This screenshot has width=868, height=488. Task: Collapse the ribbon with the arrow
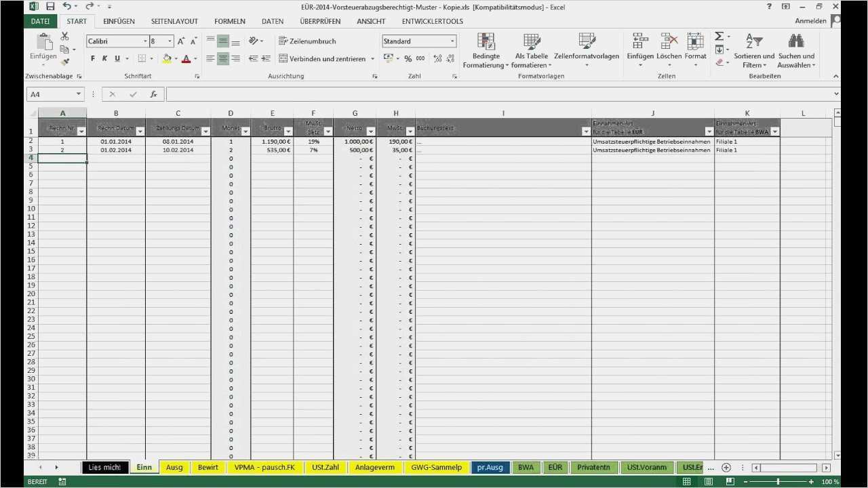tap(835, 76)
